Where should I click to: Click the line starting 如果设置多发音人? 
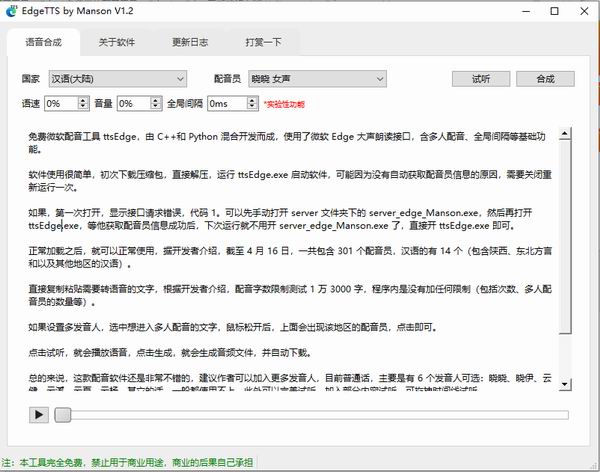[x=233, y=327]
